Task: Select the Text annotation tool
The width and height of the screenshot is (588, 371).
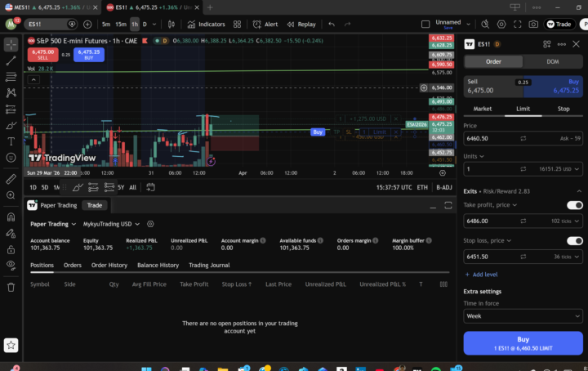Action: (x=11, y=141)
